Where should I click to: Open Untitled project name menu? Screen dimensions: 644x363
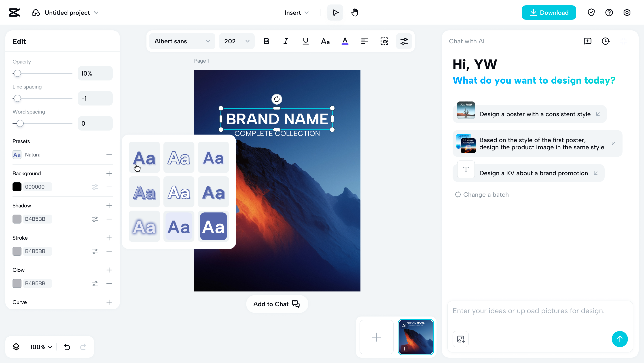72,13
